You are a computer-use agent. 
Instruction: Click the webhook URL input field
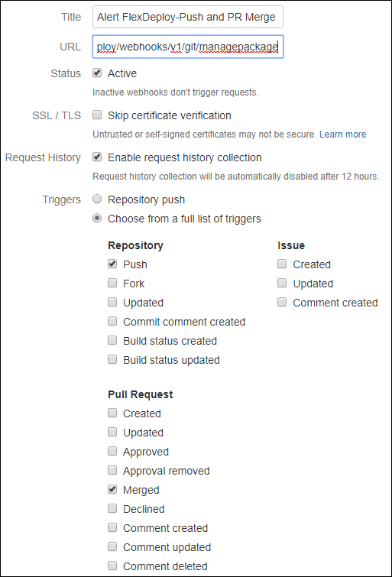(x=188, y=47)
